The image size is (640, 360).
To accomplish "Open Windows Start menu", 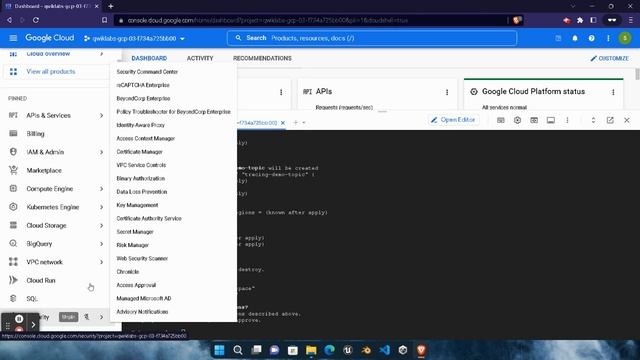I will pos(219,350).
